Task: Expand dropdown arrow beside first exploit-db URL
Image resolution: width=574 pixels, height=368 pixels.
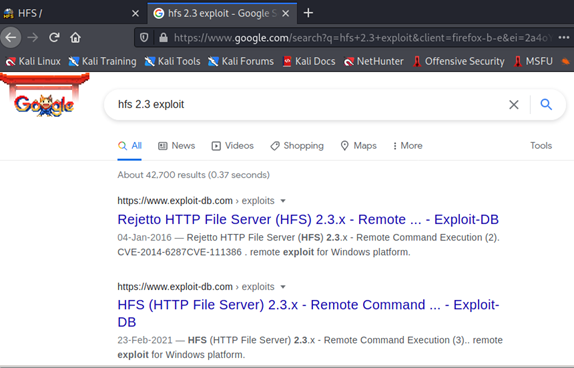Action: tap(283, 201)
